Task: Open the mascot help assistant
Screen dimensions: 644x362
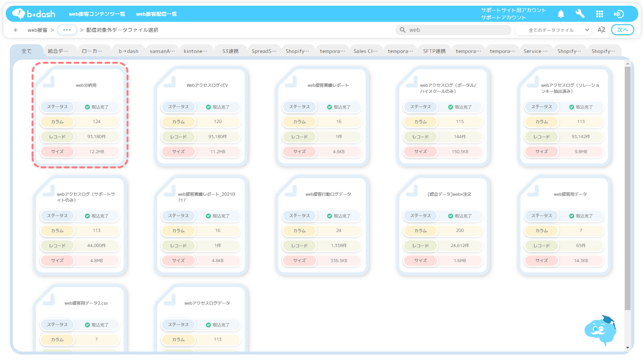Action: (600, 330)
